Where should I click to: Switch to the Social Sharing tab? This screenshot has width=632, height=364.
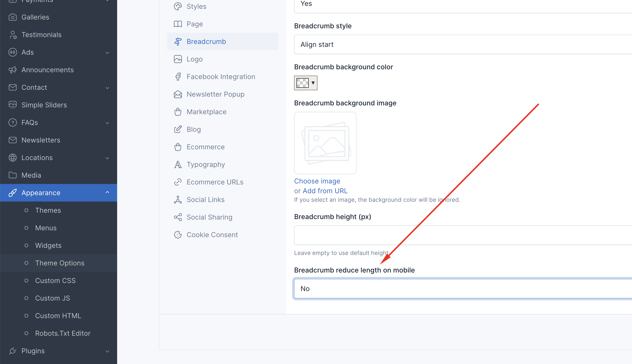(x=223, y=217)
